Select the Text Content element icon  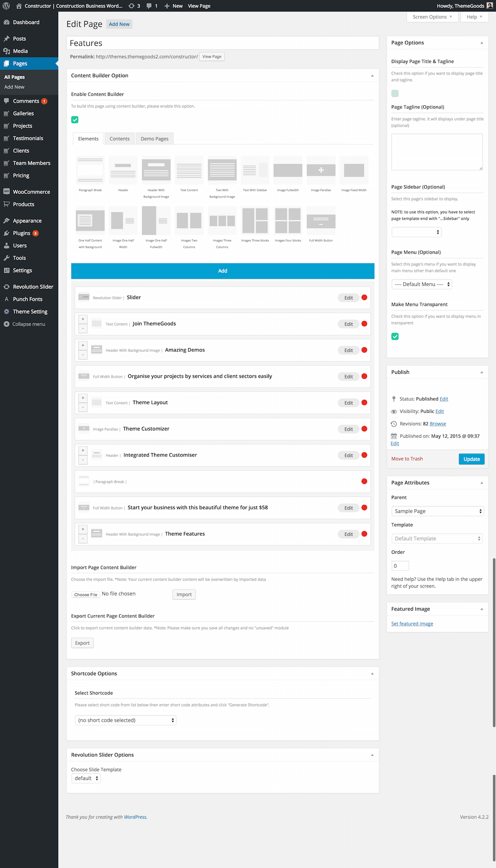[x=189, y=170]
